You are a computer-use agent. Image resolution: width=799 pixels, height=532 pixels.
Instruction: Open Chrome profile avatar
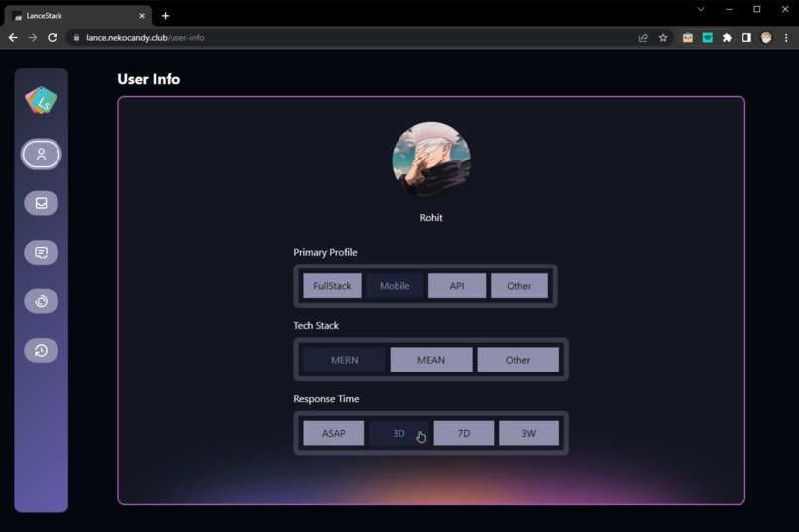[x=766, y=38]
